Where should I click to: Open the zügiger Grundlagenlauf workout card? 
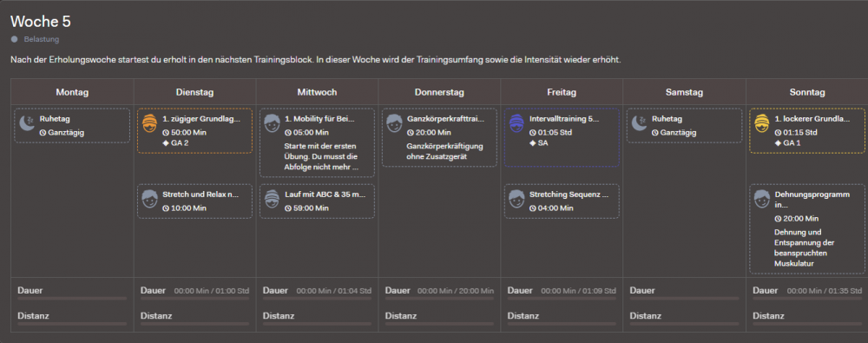[x=194, y=131]
